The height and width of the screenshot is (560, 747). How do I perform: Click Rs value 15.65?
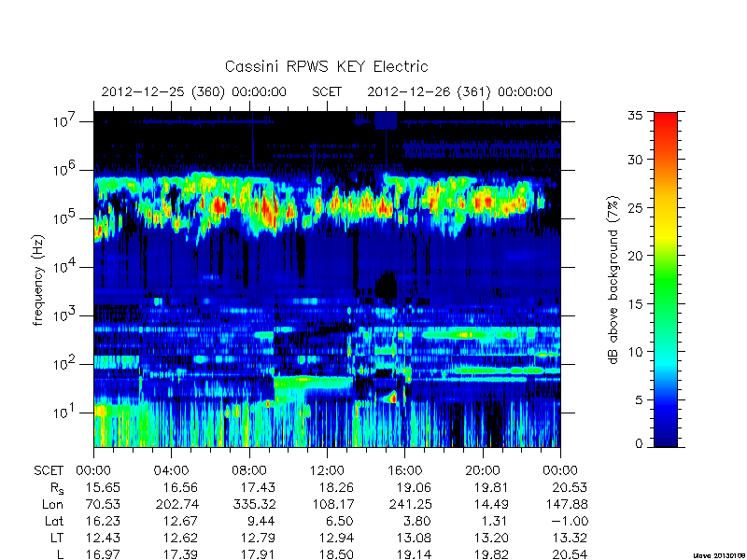click(103, 487)
